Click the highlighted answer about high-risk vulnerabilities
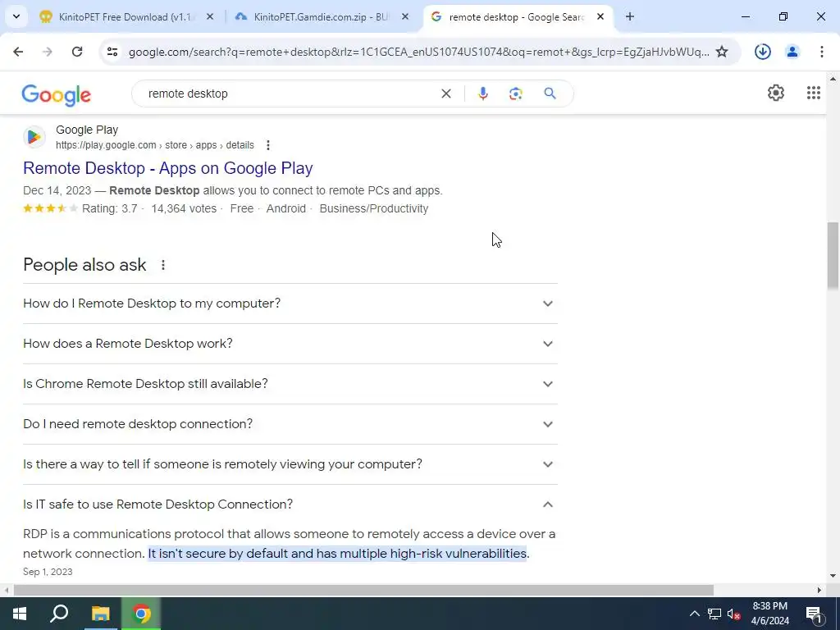This screenshot has height=630, width=840. click(x=339, y=554)
